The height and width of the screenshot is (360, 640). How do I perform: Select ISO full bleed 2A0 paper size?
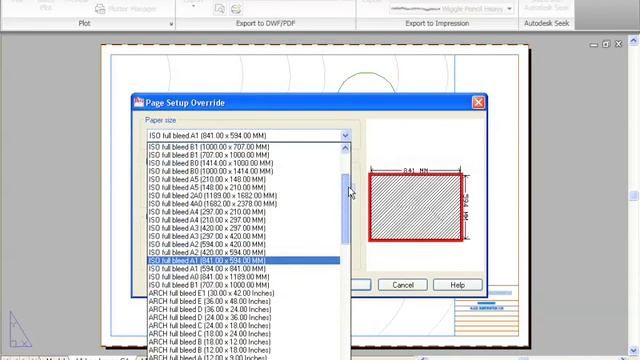[x=244, y=196]
